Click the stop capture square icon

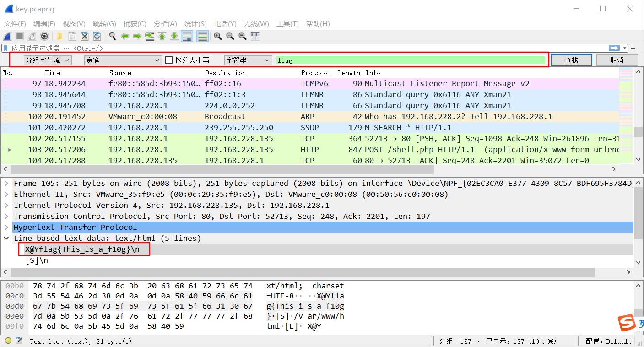(20, 36)
